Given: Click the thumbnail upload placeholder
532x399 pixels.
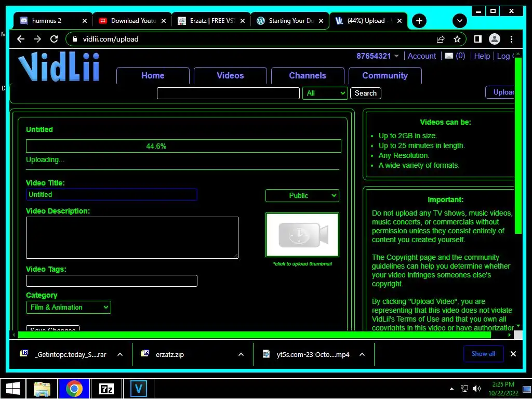Looking at the screenshot, I should pyautogui.click(x=302, y=235).
